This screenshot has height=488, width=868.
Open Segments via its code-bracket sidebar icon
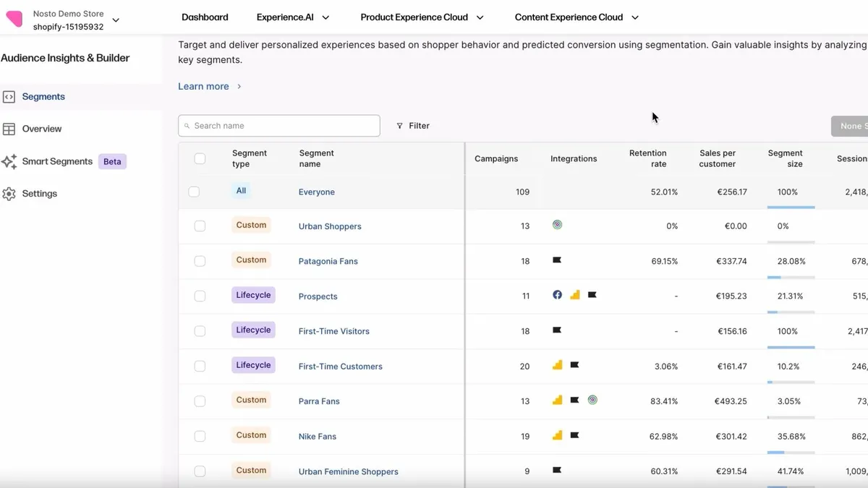[9, 97]
